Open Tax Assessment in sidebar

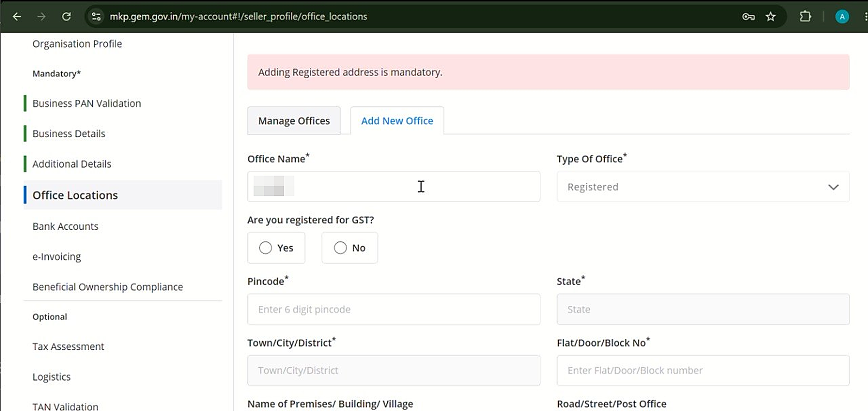(x=68, y=346)
